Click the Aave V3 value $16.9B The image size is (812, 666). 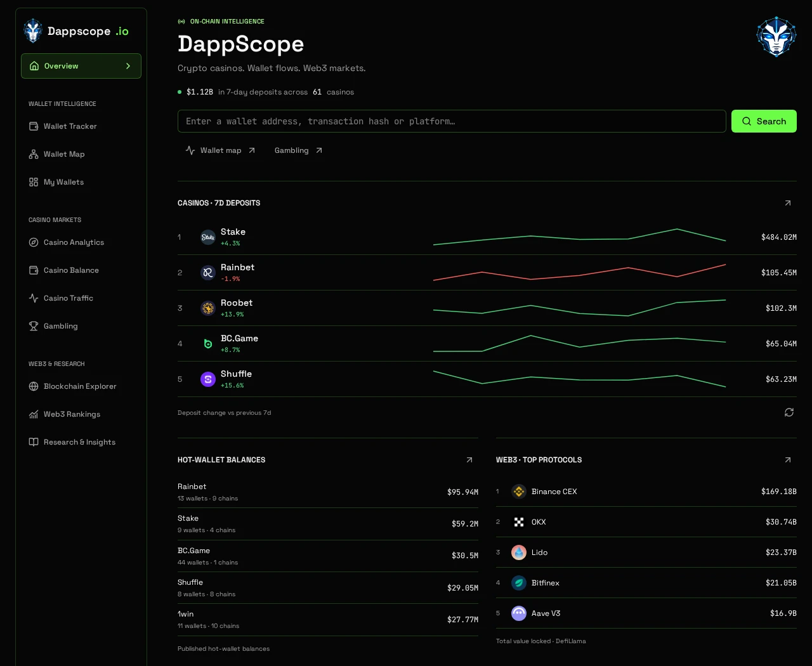click(x=783, y=613)
